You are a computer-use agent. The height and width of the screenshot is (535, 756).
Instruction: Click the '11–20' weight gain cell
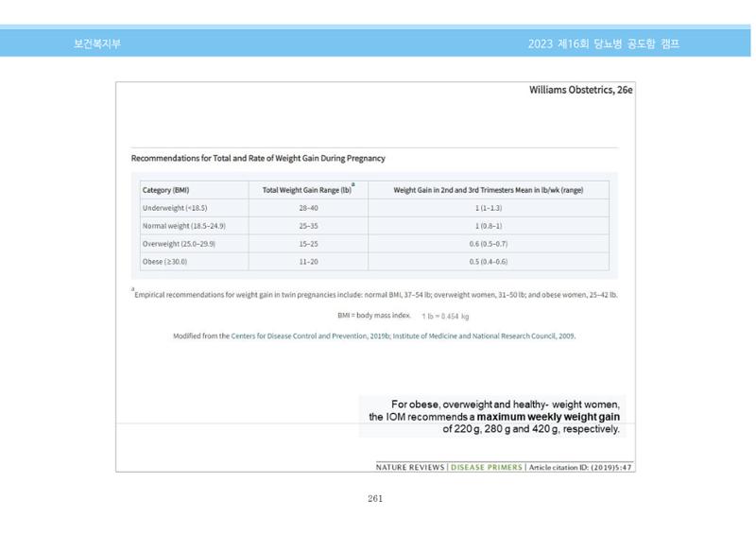tap(309, 262)
